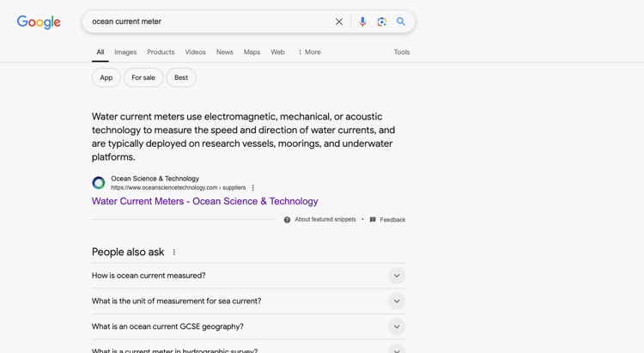644x353 pixels.
Task: Open the More search categories menu
Action: (x=309, y=52)
